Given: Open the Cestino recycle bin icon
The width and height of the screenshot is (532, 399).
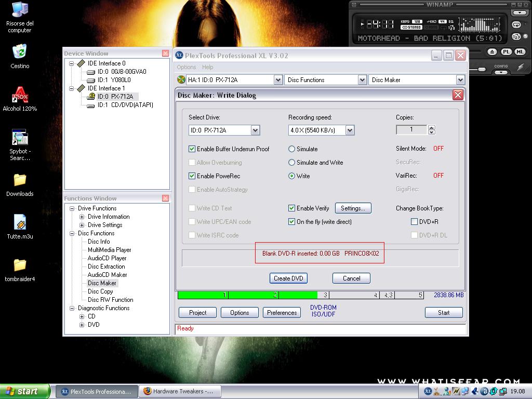Looking at the screenshot, I should tap(20, 56).
